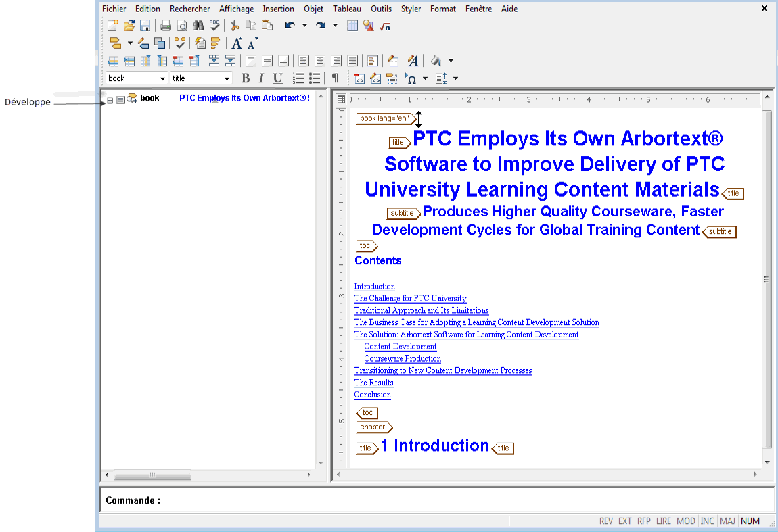Click the pencil A Modify Font icon
Screen dimensions: 778x532
point(413,61)
